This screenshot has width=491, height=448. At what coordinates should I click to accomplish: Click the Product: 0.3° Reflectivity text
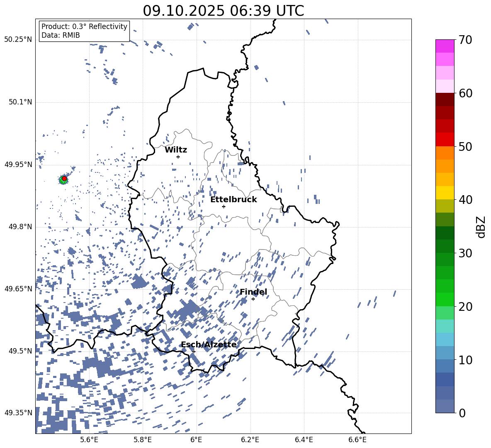coord(84,26)
